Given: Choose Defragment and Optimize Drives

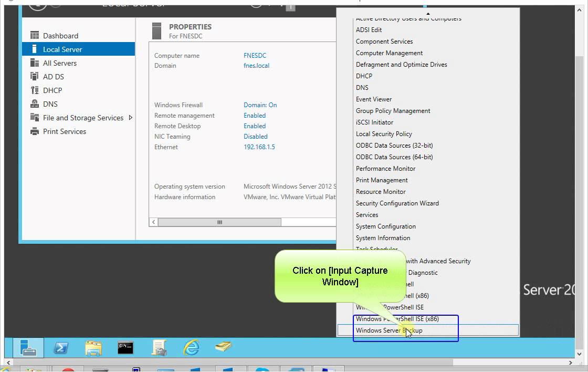Looking at the screenshot, I should tap(401, 65).
